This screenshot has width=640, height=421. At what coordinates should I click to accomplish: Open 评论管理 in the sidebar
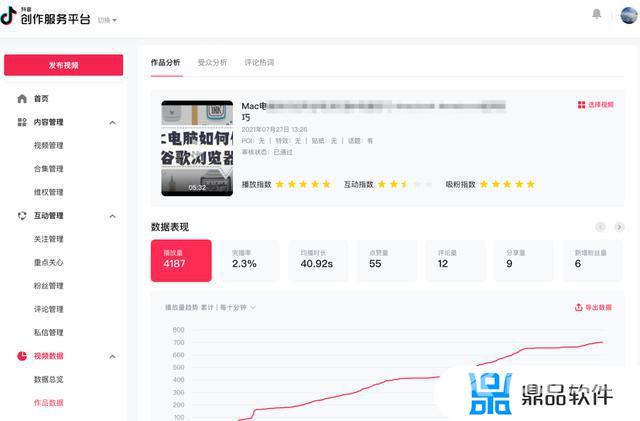point(49,309)
